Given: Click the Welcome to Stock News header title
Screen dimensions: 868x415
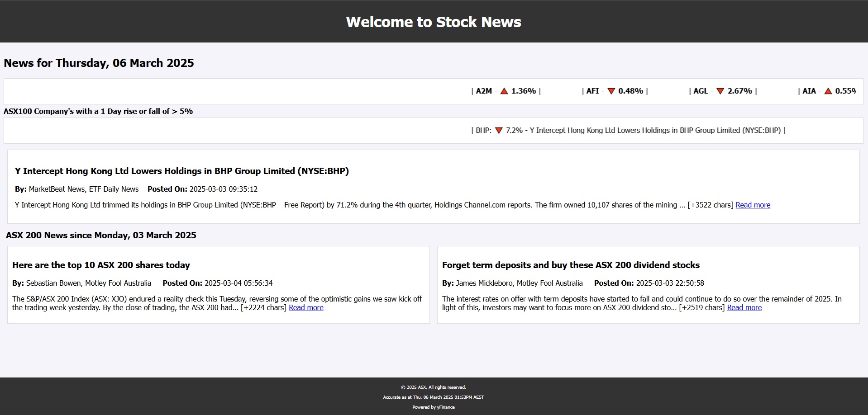Looking at the screenshot, I should pos(434,22).
